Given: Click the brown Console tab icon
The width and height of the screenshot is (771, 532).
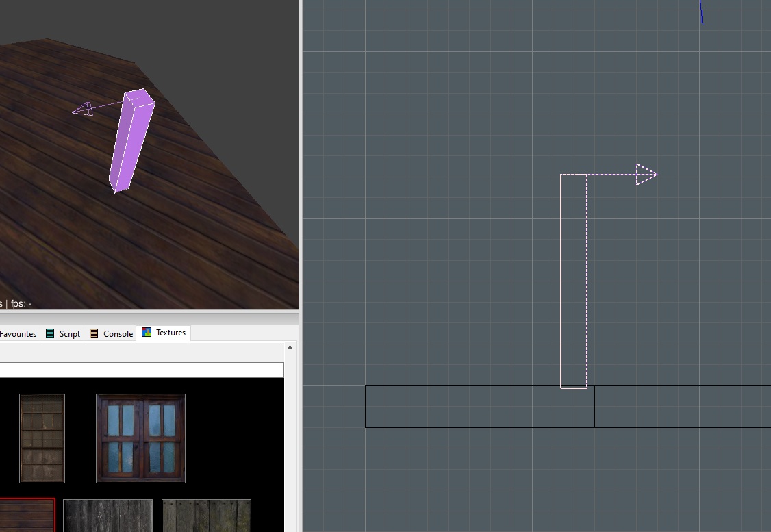Looking at the screenshot, I should [94, 333].
